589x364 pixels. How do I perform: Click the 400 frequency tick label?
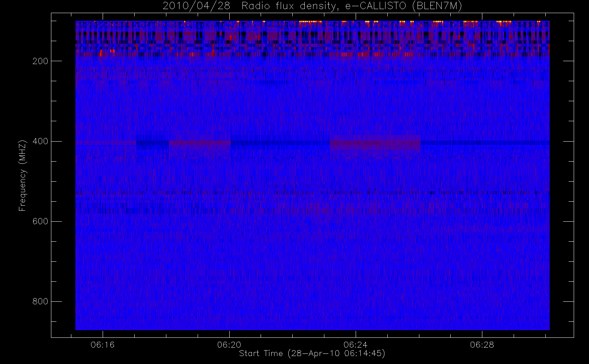(40, 141)
